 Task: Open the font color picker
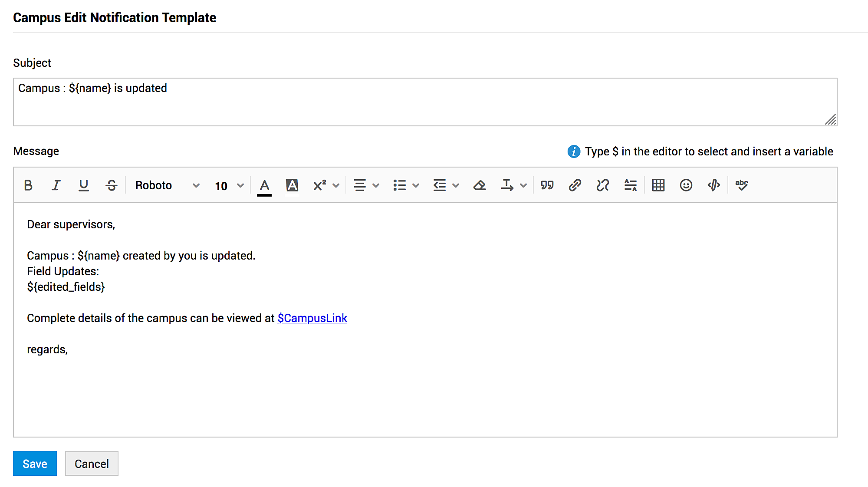pos(264,187)
